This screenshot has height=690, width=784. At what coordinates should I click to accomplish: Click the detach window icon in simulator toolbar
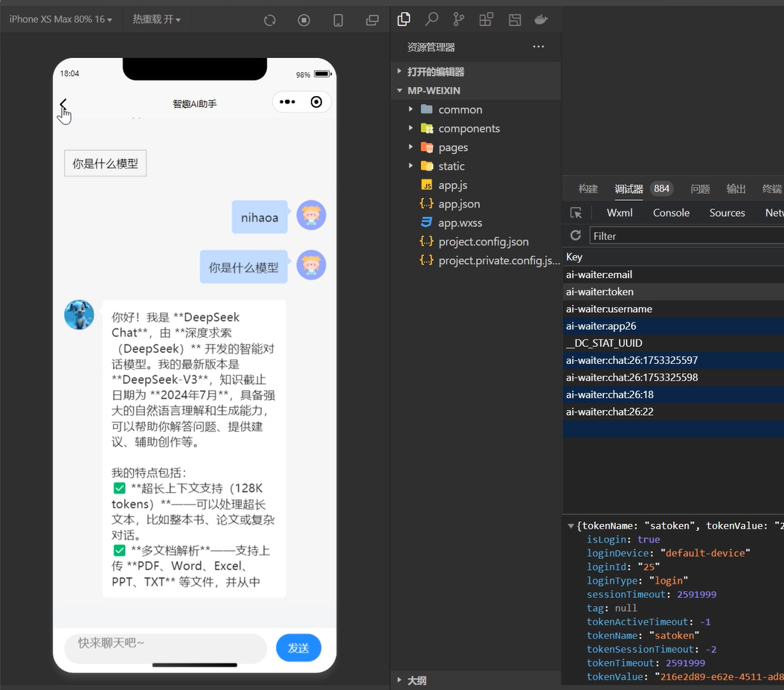pos(372,20)
